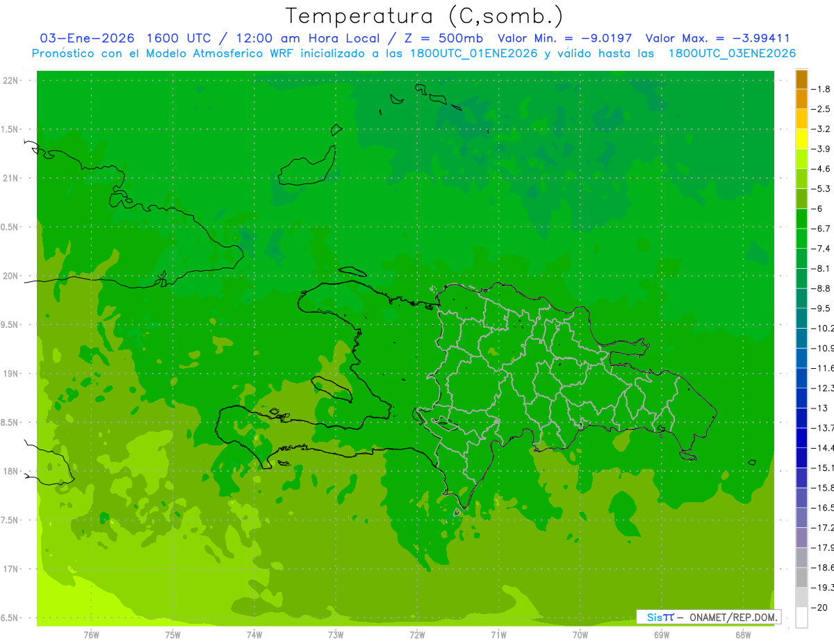Click the '73W' longitude axis label
Viewport: 834px width, 644px height.
(336, 635)
